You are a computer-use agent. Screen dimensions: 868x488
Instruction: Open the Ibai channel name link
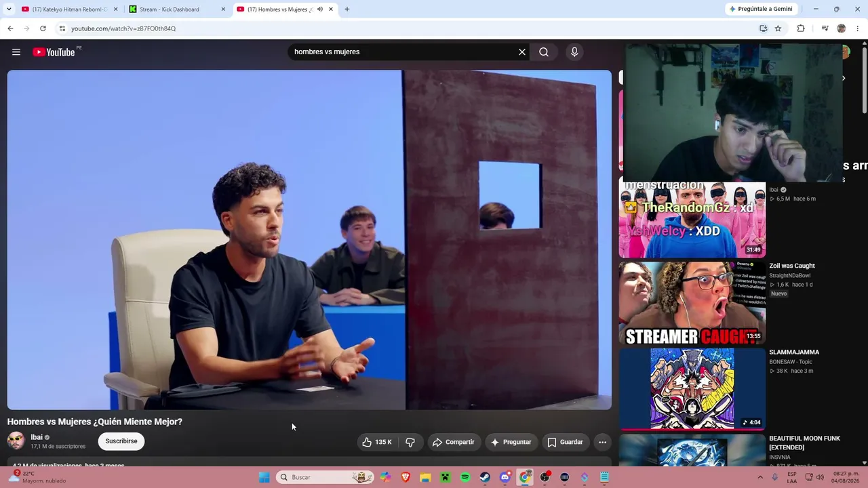37,437
